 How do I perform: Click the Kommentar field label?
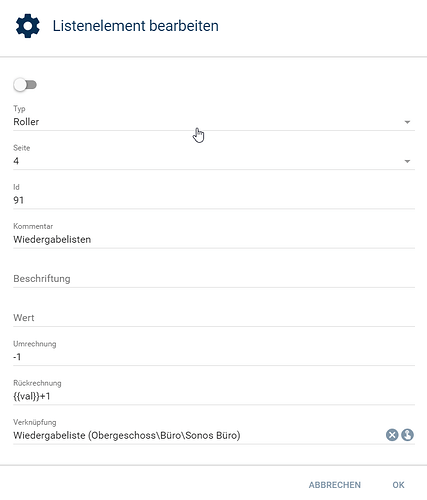(x=33, y=226)
